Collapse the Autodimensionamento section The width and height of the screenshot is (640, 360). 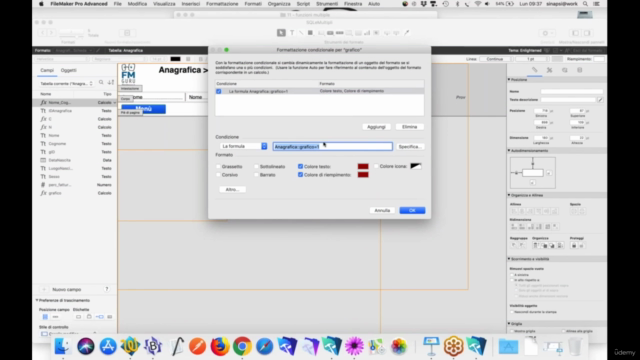[x=509, y=151]
